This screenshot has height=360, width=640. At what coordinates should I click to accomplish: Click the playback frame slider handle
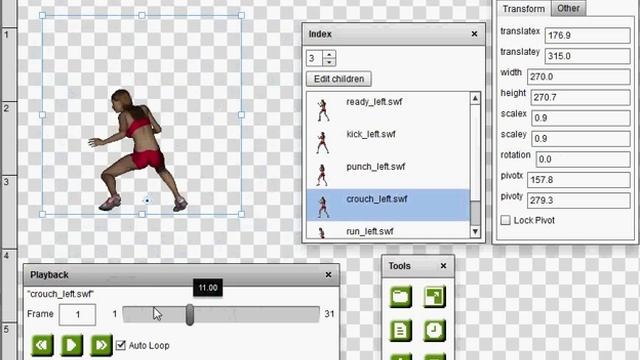coord(190,314)
